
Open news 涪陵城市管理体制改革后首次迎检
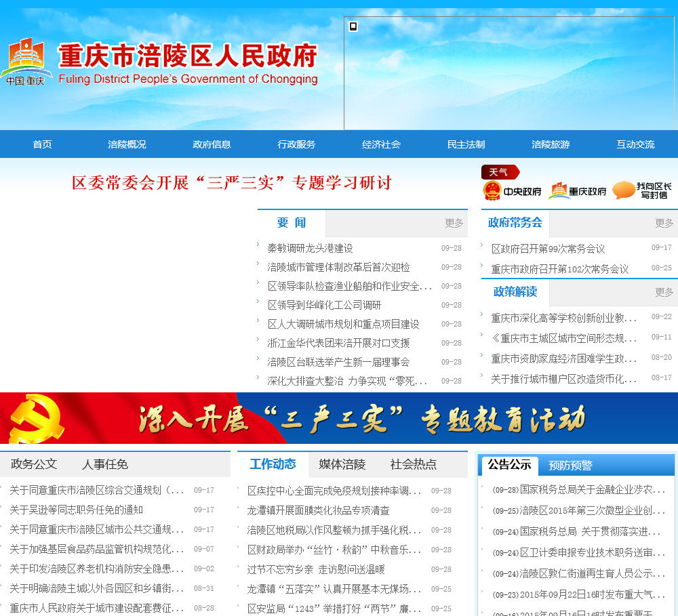click(338, 267)
